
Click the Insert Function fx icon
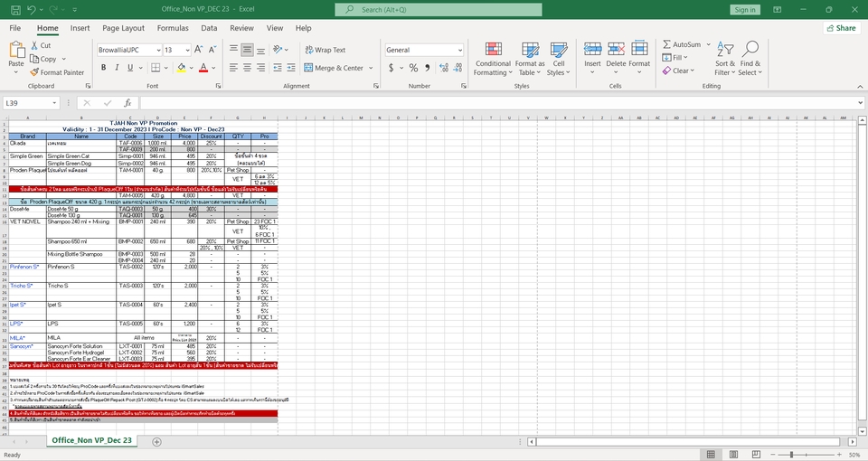pyautogui.click(x=127, y=103)
